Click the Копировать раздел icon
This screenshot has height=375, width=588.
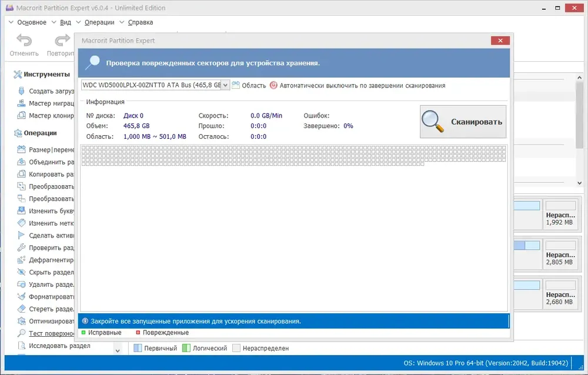(21, 174)
